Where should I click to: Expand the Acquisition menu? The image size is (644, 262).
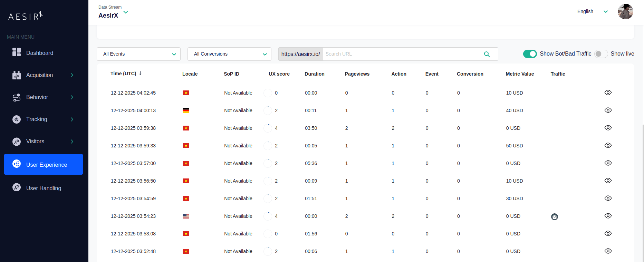(43, 75)
